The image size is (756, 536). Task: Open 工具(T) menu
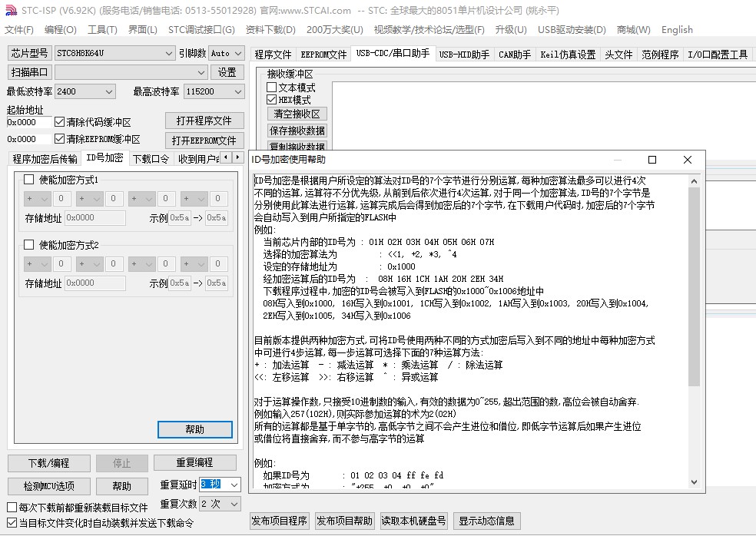[102, 30]
